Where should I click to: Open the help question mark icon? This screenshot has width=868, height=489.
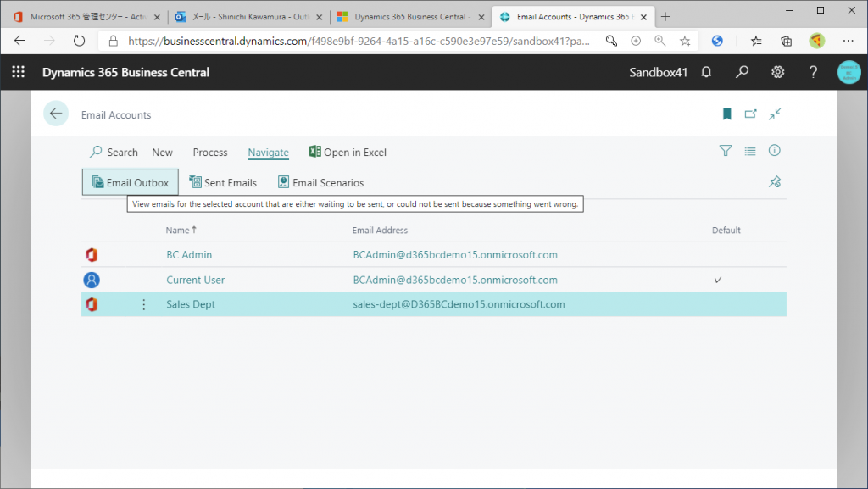[813, 72]
